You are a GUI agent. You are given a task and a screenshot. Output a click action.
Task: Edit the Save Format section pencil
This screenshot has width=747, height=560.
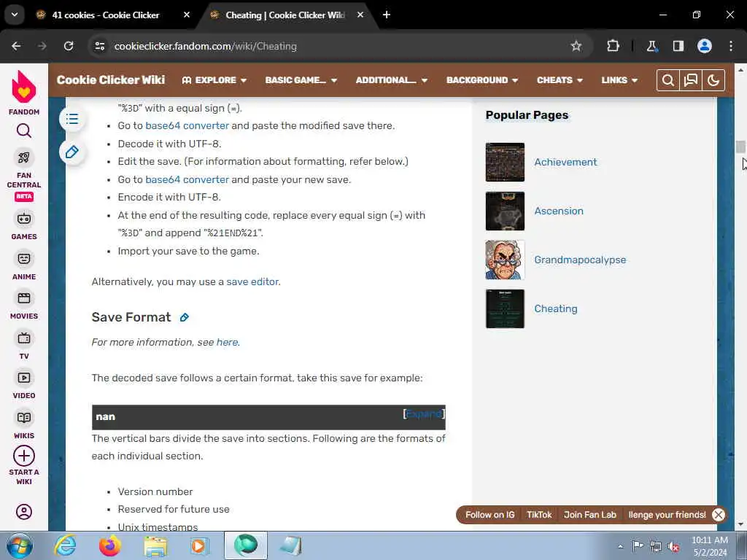[185, 317]
